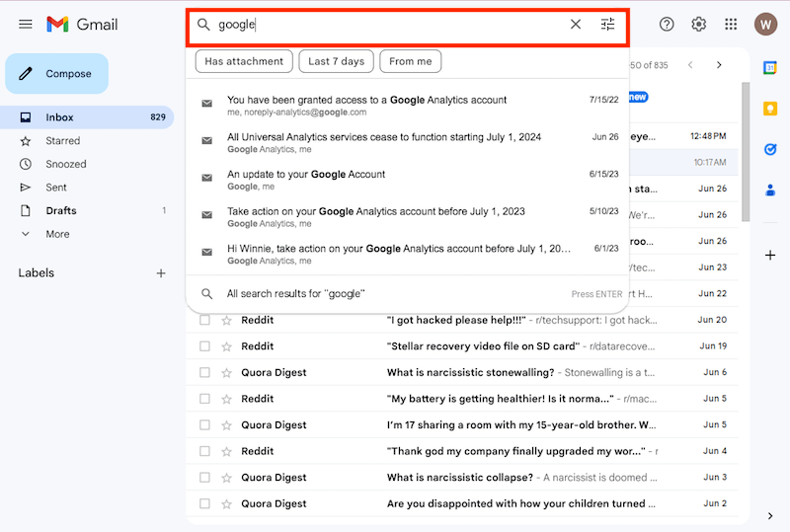Hide side panel chevron at bottom right
This screenshot has width=790, height=532.
[x=770, y=515]
